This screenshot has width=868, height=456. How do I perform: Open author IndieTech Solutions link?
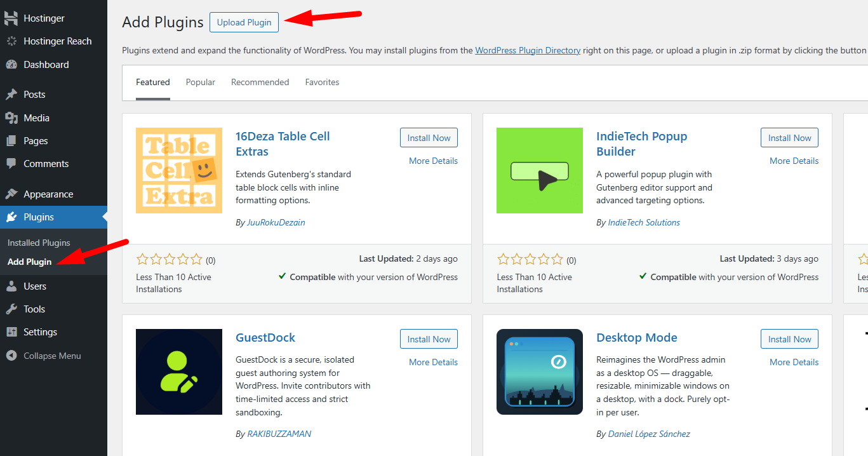tap(644, 223)
